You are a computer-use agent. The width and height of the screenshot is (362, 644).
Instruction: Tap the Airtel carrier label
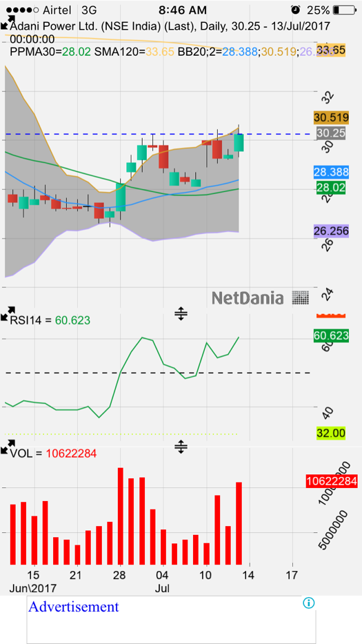click(57, 10)
